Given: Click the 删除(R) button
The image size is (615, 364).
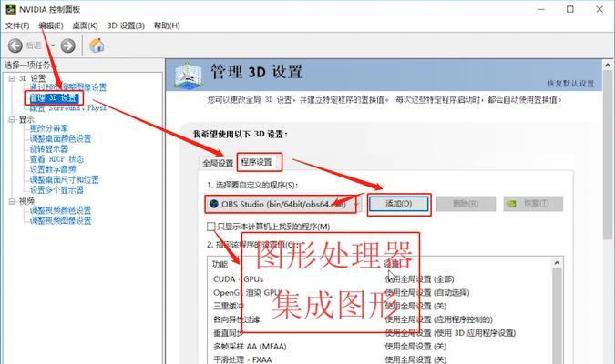Looking at the screenshot, I should (x=466, y=204).
